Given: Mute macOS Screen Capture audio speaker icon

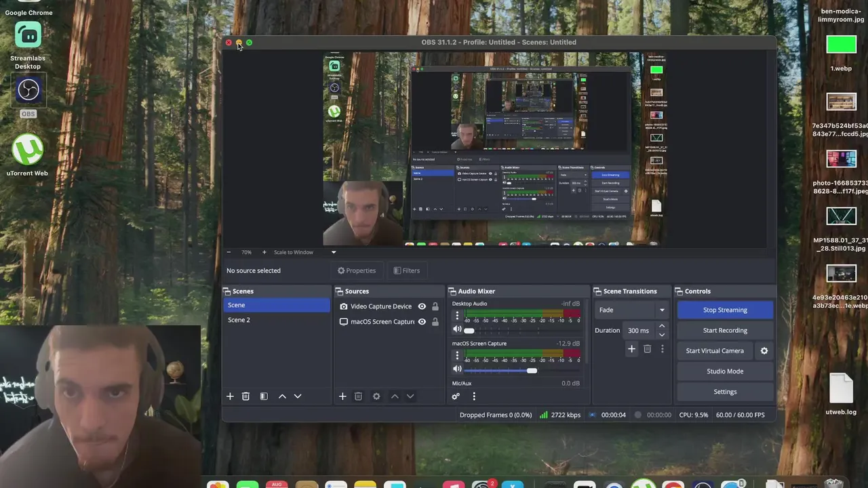Looking at the screenshot, I should pyautogui.click(x=457, y=369).
